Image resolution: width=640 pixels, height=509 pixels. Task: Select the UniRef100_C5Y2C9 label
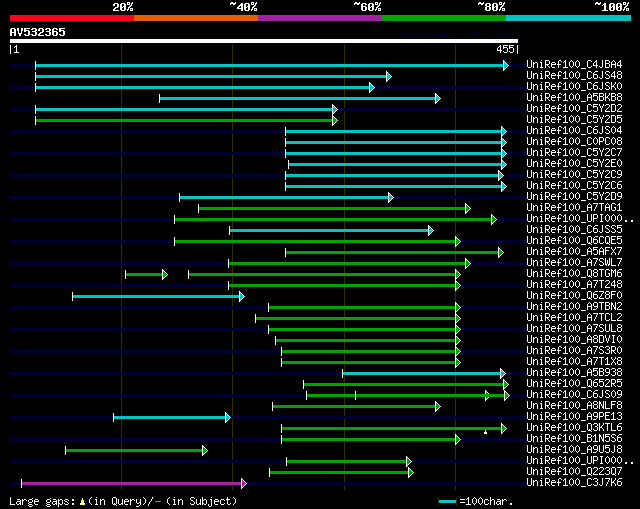click(574, 175)
